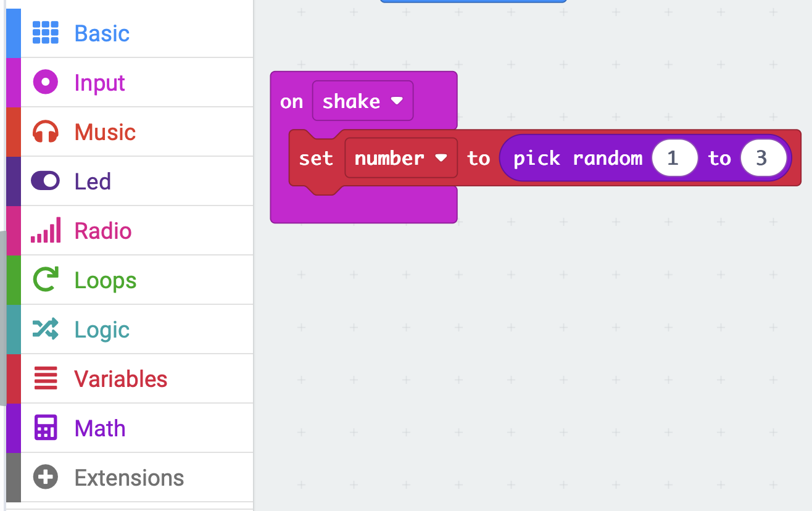Viewport: 812px width, 511px height.
Task: Open the shake gesture dropdown
Action: [363, 101]
